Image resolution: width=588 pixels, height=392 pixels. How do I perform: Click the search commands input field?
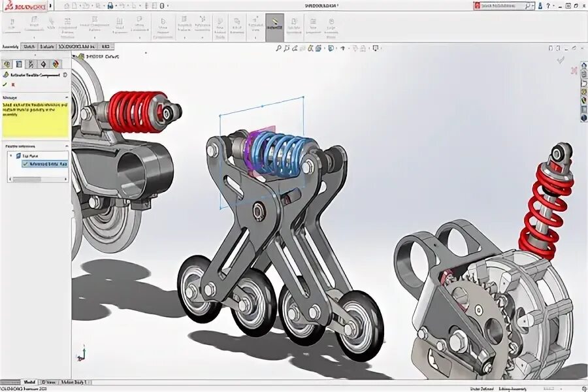pyautogui.click(x=503, y=6)
